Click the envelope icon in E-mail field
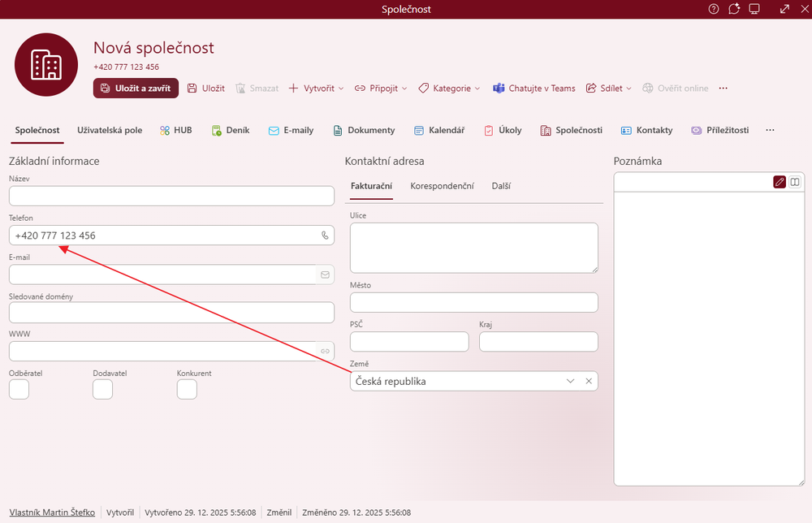The width and height of the screenshot is (812, 523). [x=325, y=274]
